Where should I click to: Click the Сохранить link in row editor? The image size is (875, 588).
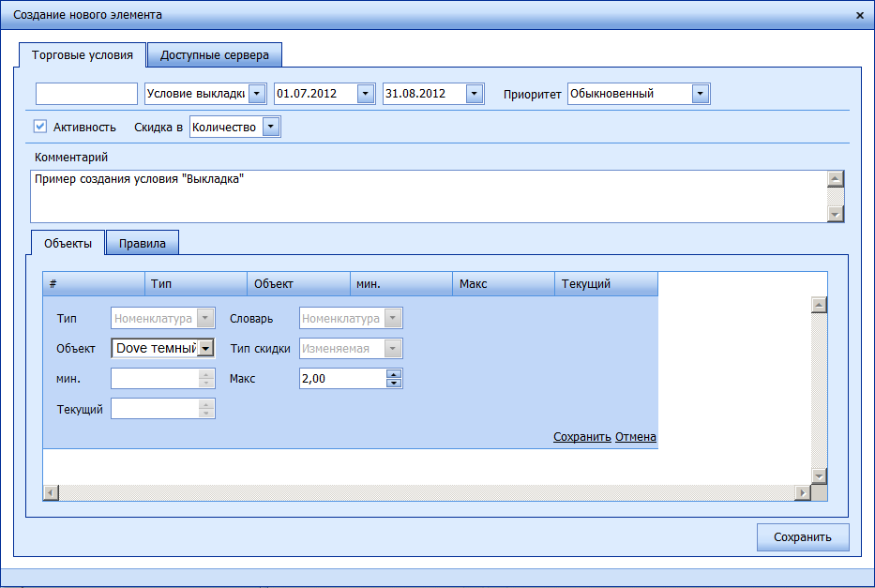pyautogui.click(x=581, y=437)
